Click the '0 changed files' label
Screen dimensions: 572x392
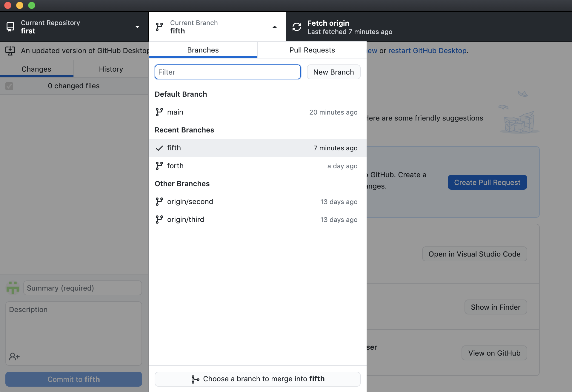tap(74, 86)
